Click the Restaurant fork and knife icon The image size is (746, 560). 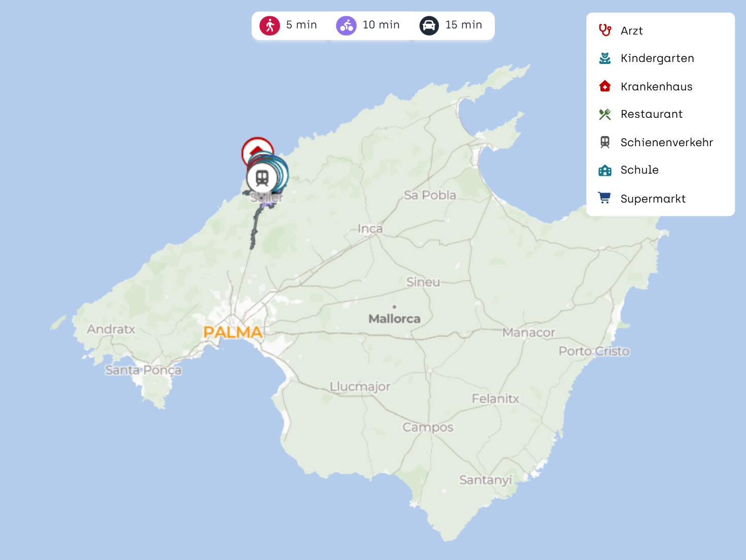[x=604, y=114]
